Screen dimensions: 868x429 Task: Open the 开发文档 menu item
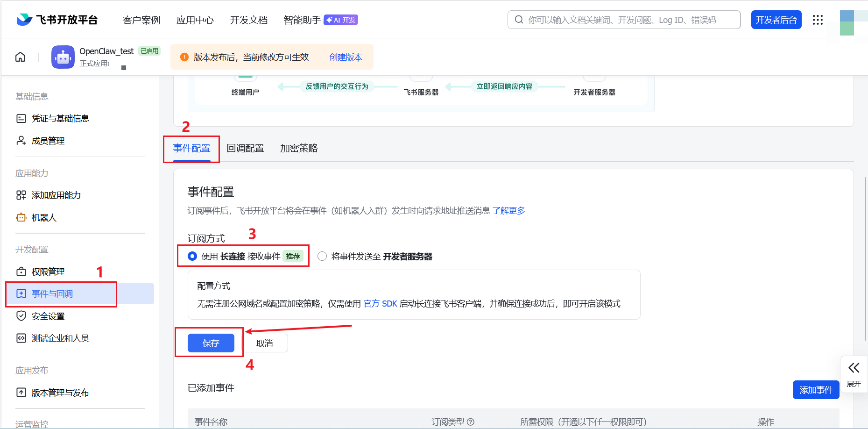[248, 20]
